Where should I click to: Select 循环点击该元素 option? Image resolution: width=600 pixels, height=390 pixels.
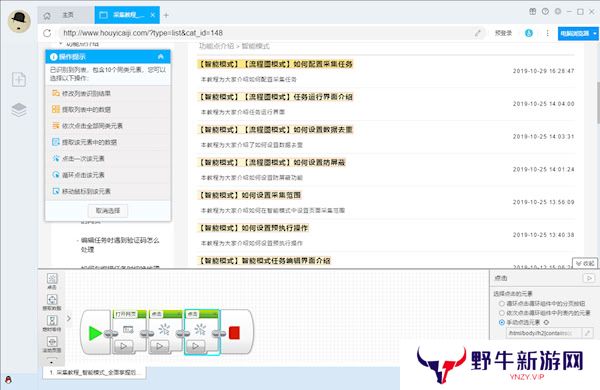click(108, 175)
